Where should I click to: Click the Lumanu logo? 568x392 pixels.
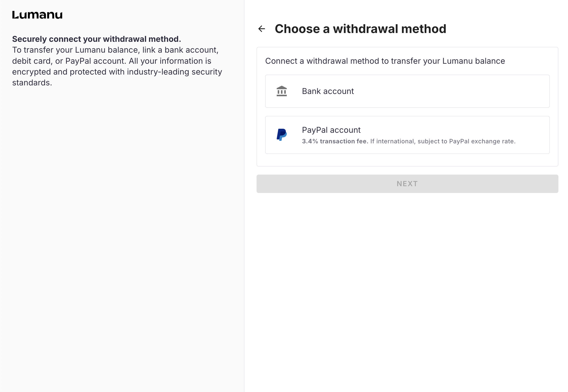click(x=37, y=15)
